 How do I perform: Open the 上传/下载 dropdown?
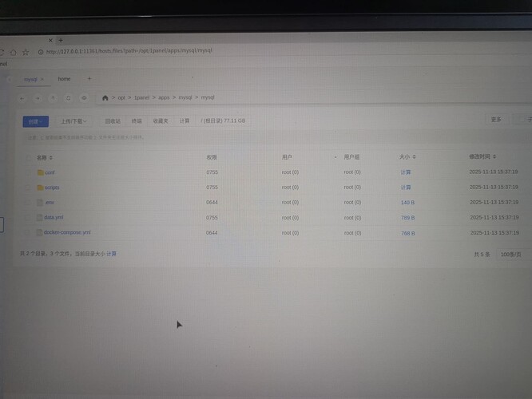click(x=73, y=121)
